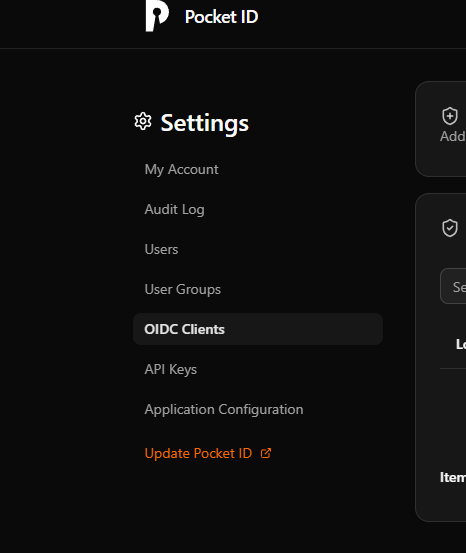This screenshot has height=553, width=466.
Task: Open Application Configuration settings
Action: (224, 409)
